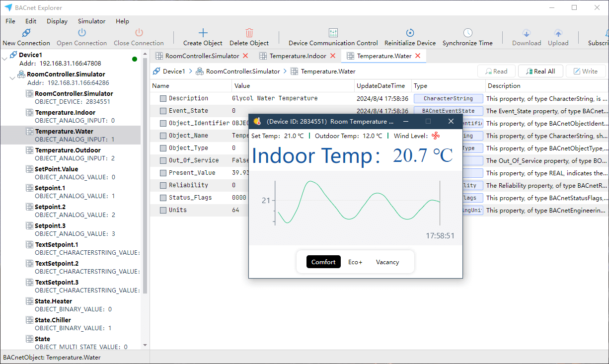Check the Object_Identifier property checkbox

pyautogui.click(x=163, y=123)
